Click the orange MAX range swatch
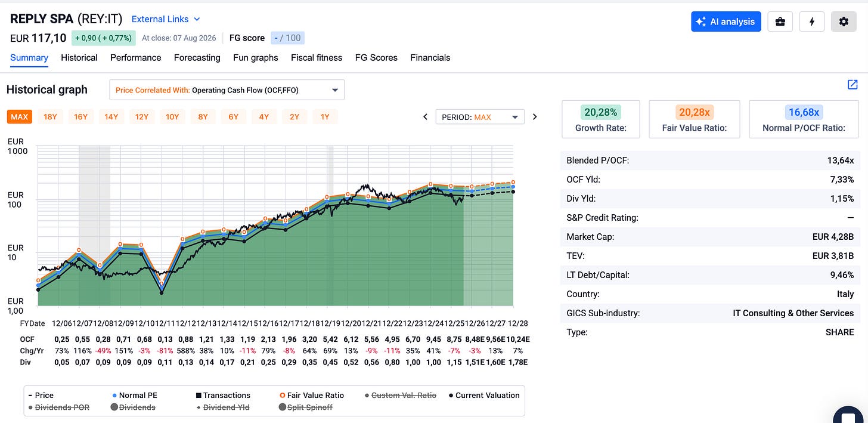 19,117
